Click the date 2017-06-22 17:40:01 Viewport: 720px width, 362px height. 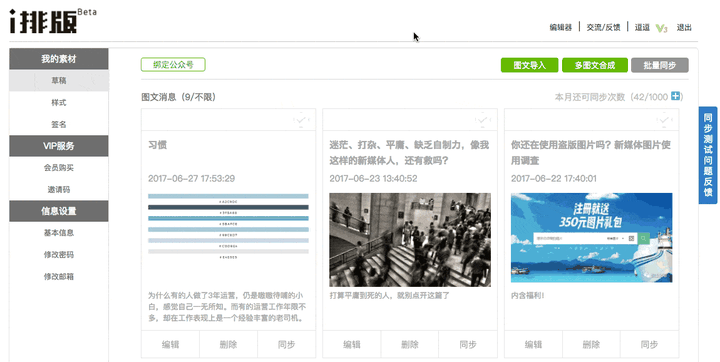coord(554,179)
